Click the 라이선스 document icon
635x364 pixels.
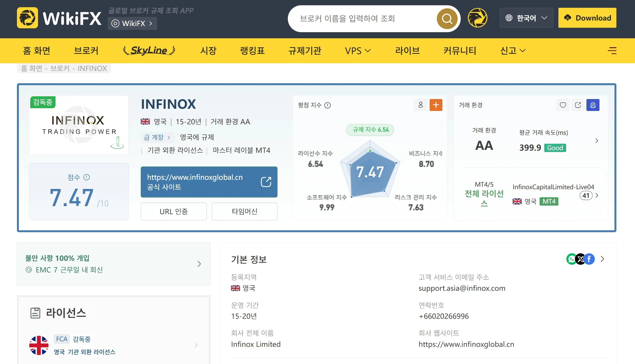[35, 313]
